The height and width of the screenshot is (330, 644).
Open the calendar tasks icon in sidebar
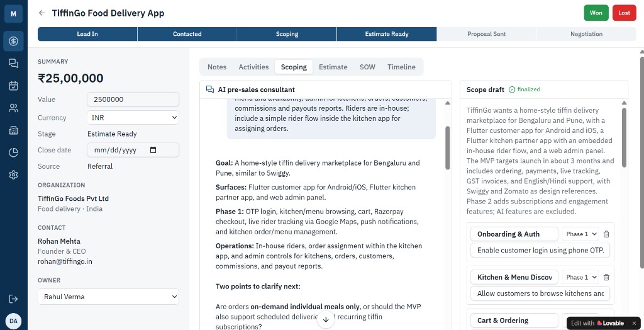pos(14,86)
